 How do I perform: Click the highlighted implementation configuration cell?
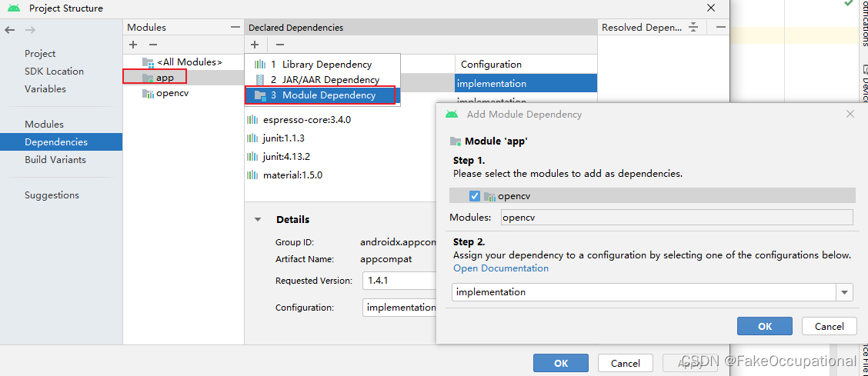[x=526, y=84]
